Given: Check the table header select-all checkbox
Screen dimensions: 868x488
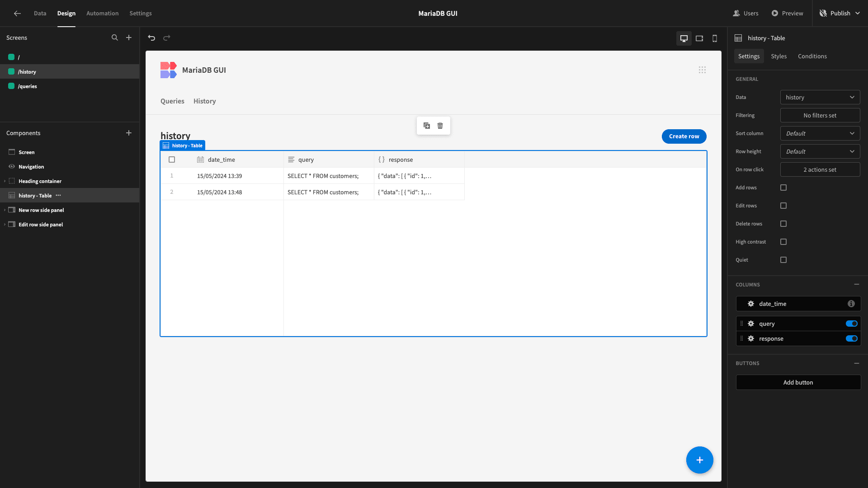Looking at the screenshot, I should (172, 160).
